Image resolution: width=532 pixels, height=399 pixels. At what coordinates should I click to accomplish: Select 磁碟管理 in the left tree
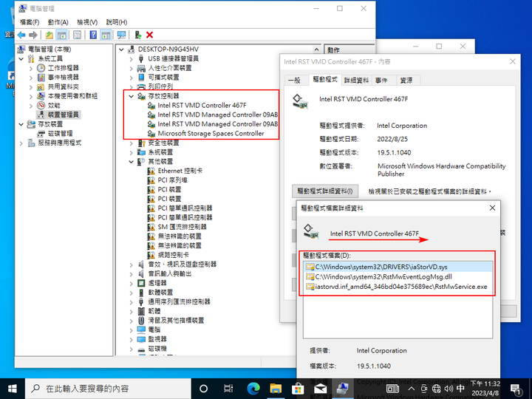[60, 133]
